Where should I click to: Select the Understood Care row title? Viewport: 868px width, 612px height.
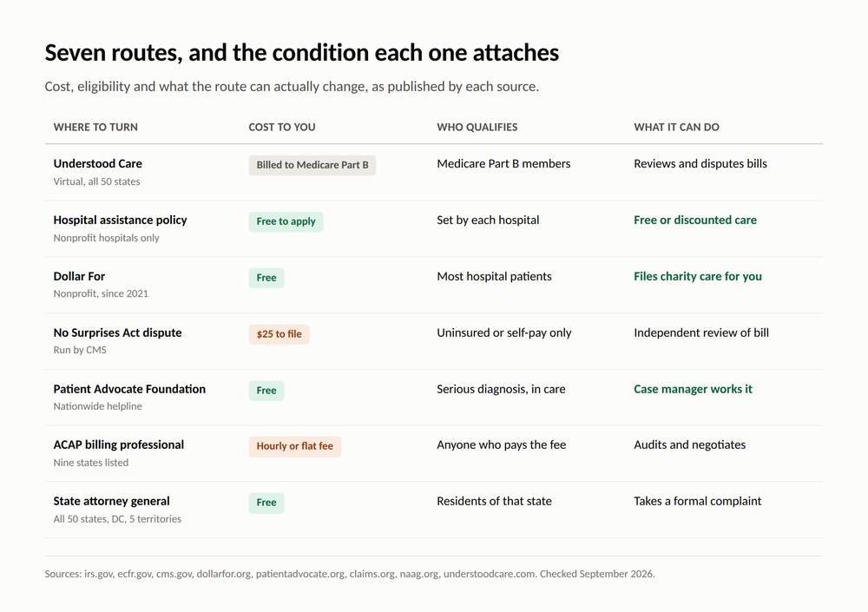[97, 163]
